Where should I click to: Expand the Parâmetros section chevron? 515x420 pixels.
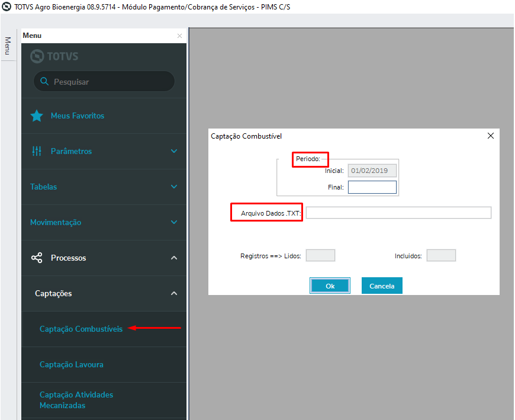[x=174, y=151]
